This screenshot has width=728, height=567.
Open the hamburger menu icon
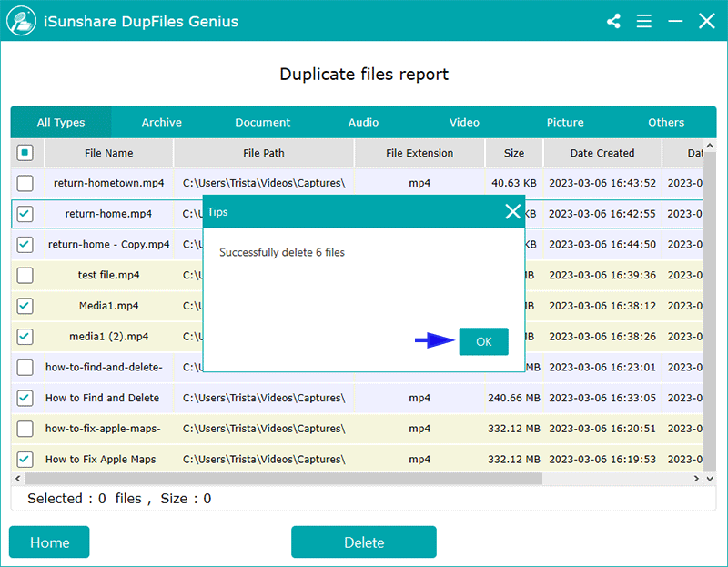tap(644, 21)
